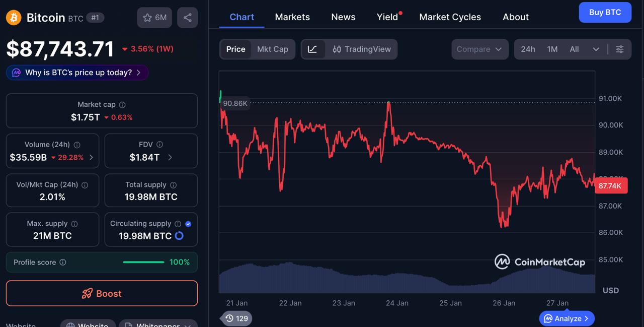Select the 24h time range
Screen dimensions: 644x327
(x=528, y=49)
